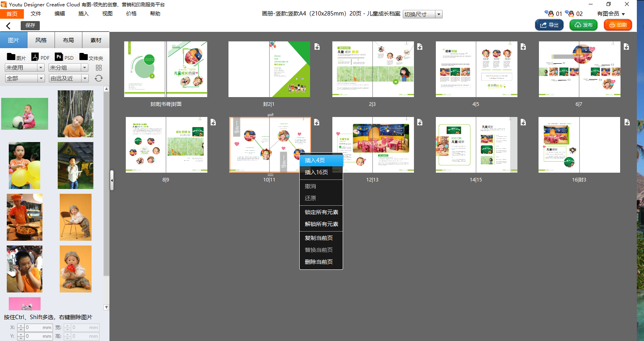The width and height of the screenshot is (644, 341).
Task: Refresh the image list
Action: point(99,78)
